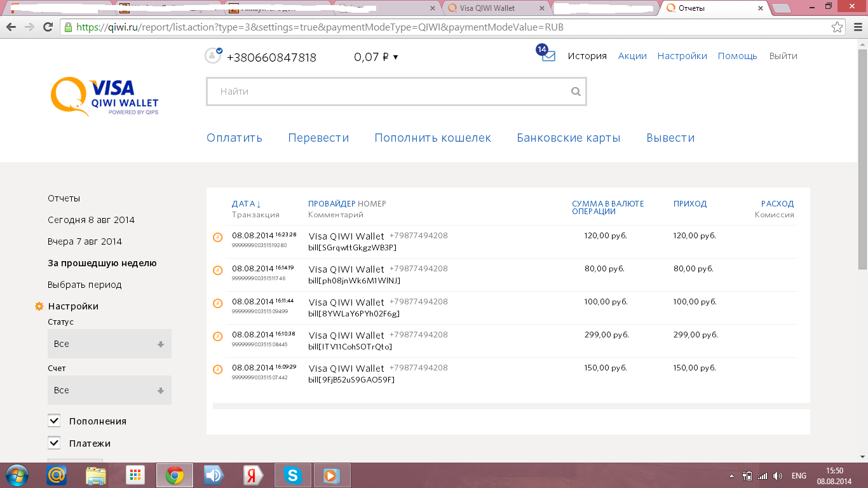
Task: Click the clock status icon for the 150,00 руб. row
Action: [217, 369]
